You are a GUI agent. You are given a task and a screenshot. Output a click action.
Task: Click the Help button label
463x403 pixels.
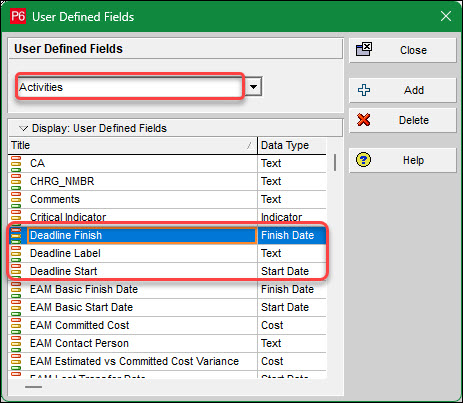413,160
